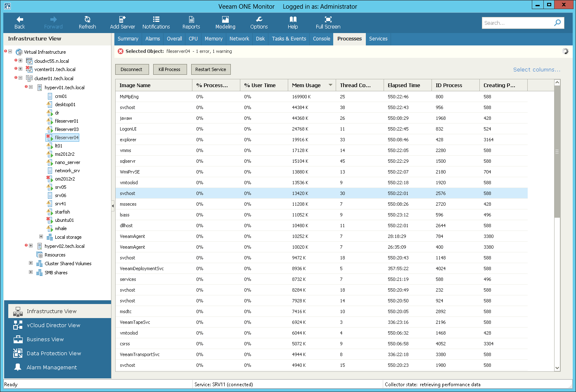This screenshot has width=576, height=392.
Task: Switch to the Services tab
Action: (378, 39)
